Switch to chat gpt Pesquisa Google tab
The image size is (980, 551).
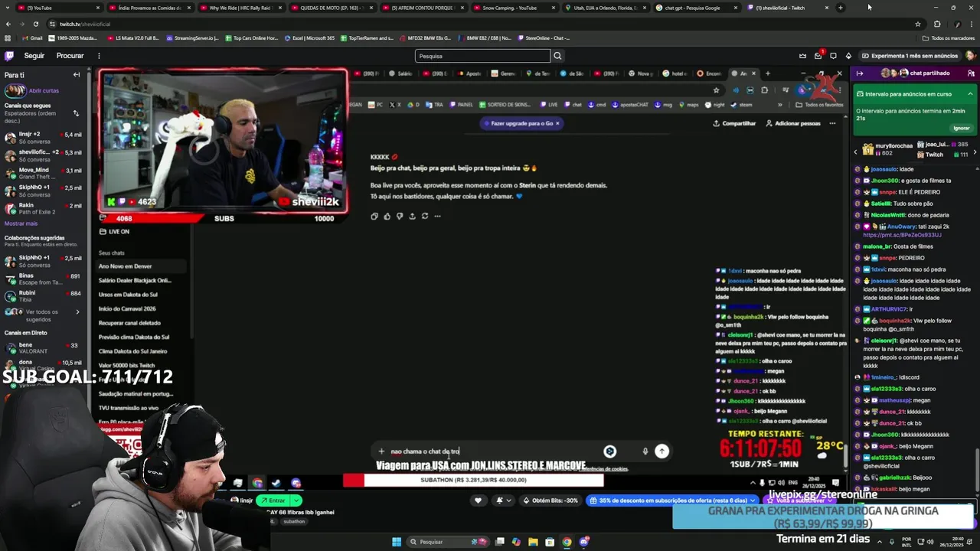coord(698,8)
